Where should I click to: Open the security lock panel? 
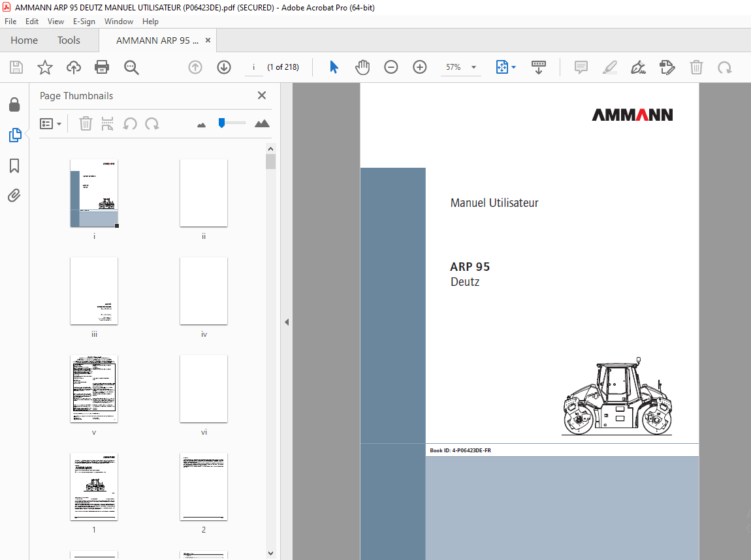coord(14,104)
